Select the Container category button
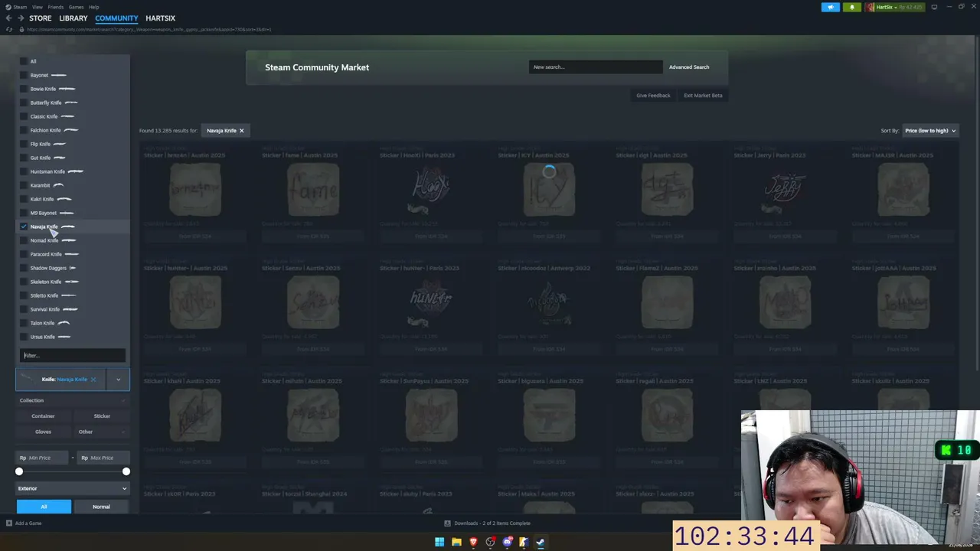980x551 pixels. tap(43, 416)
